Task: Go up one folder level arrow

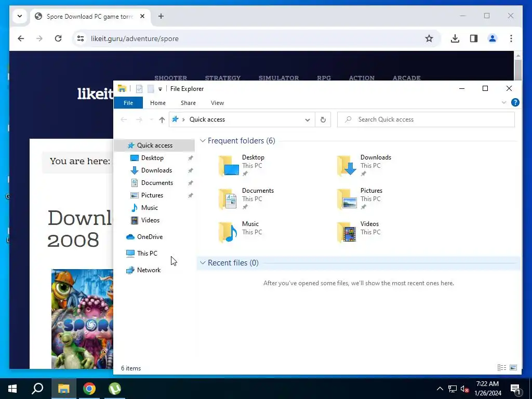Action: tap(162, 119)
